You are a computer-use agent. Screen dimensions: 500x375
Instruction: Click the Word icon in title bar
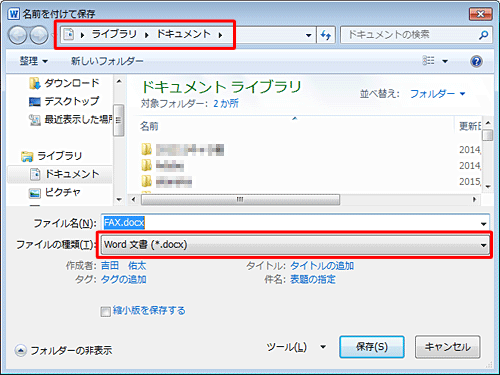click(x=14, y=14)
